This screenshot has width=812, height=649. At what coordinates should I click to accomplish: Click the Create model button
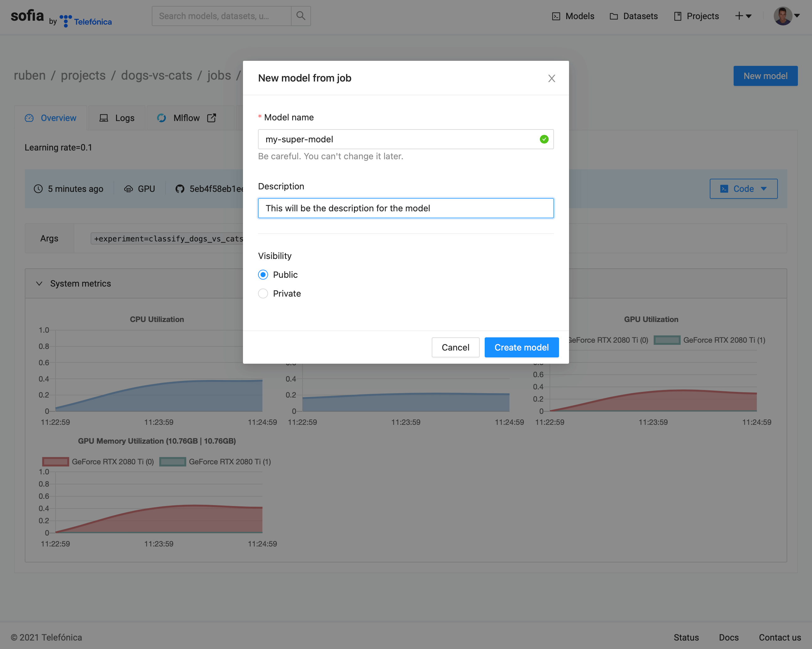pos(521,347)
